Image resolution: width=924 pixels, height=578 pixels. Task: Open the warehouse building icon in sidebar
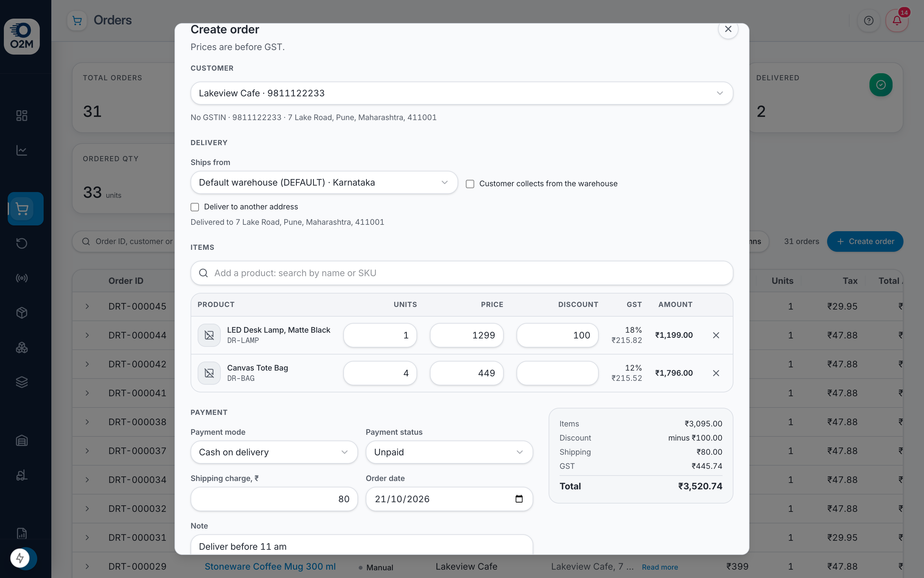[x=22, y=440]
